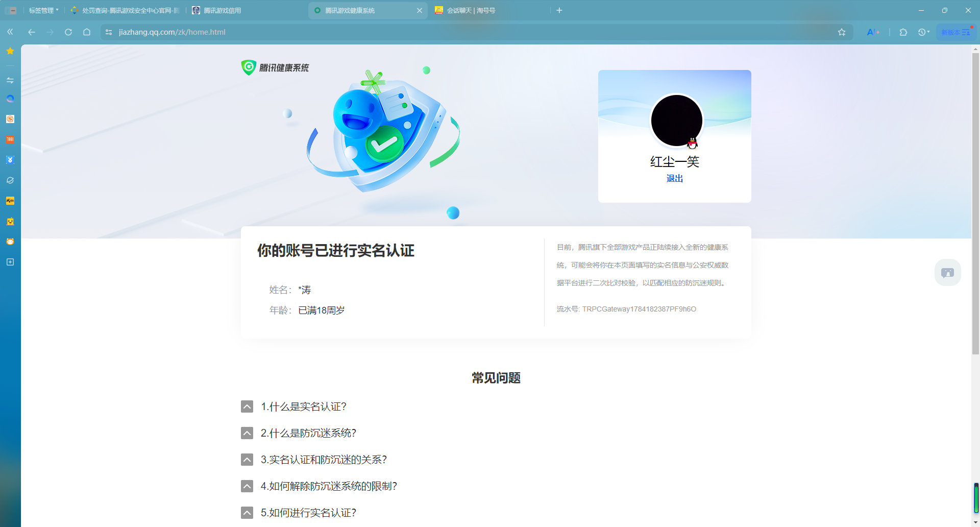Click the name value *涛

305,290
